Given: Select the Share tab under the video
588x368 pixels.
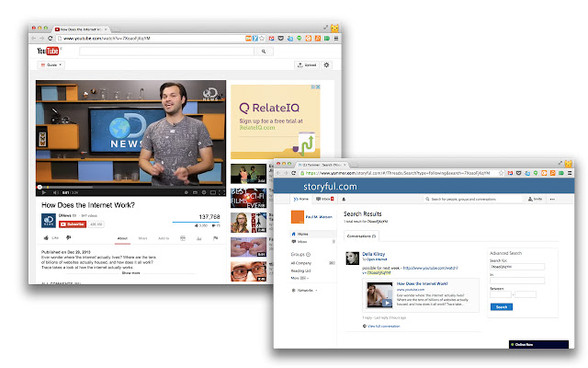Looking at the screenshot, I should point(143,238).
